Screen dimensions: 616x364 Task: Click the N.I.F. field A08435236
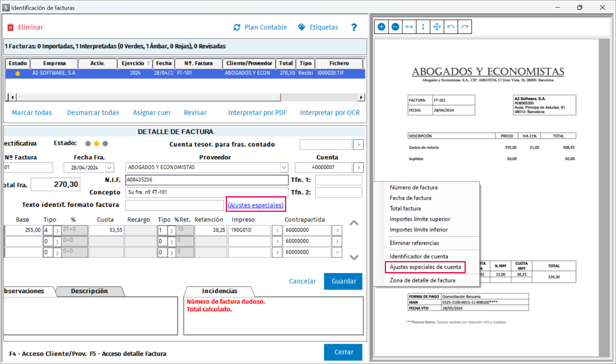pos(207,180)
